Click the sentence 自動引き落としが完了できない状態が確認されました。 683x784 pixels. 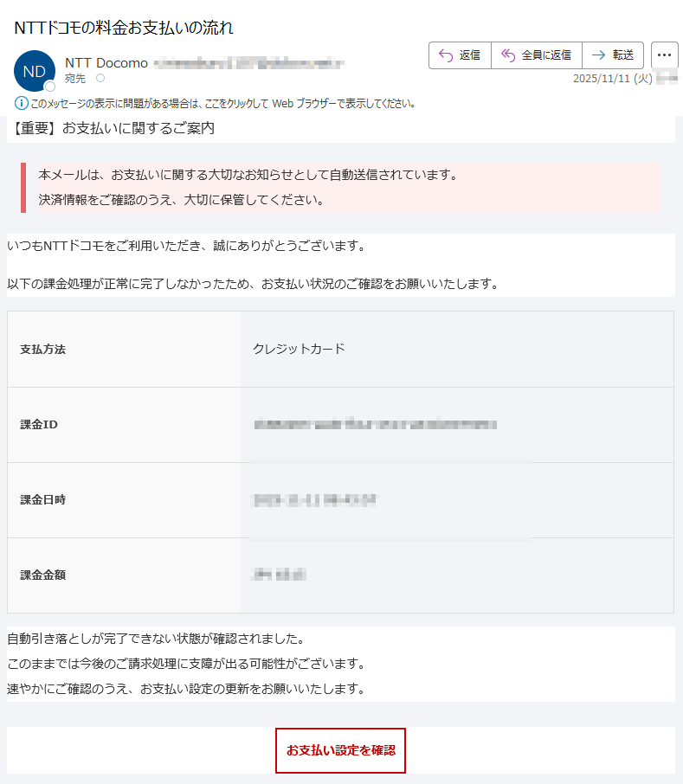coord(156,639)
